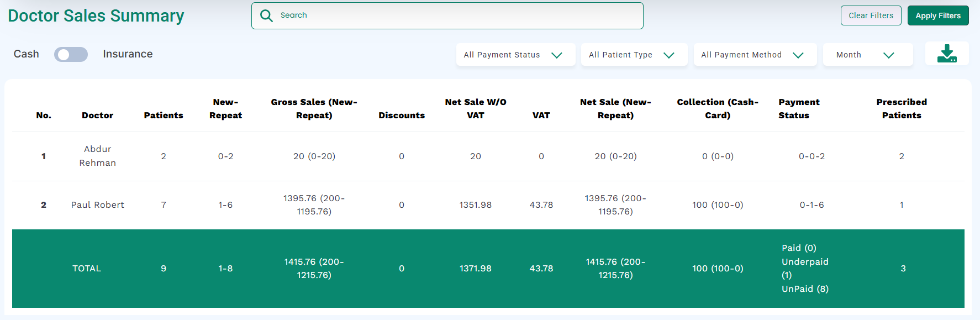The width and height of the screenshot is (980, 320).
Task: Open the All Payment Method dropdown
Action: click(x=754, y=55)
